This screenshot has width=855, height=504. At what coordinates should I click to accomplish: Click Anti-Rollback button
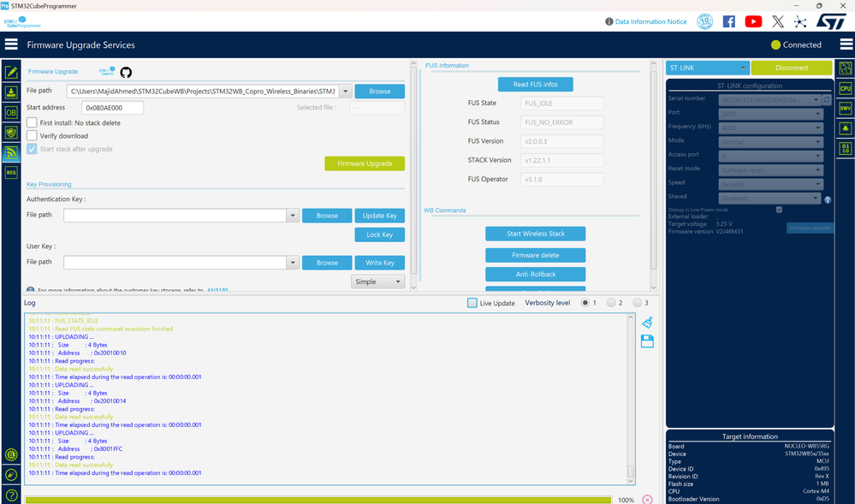point(536,275)
